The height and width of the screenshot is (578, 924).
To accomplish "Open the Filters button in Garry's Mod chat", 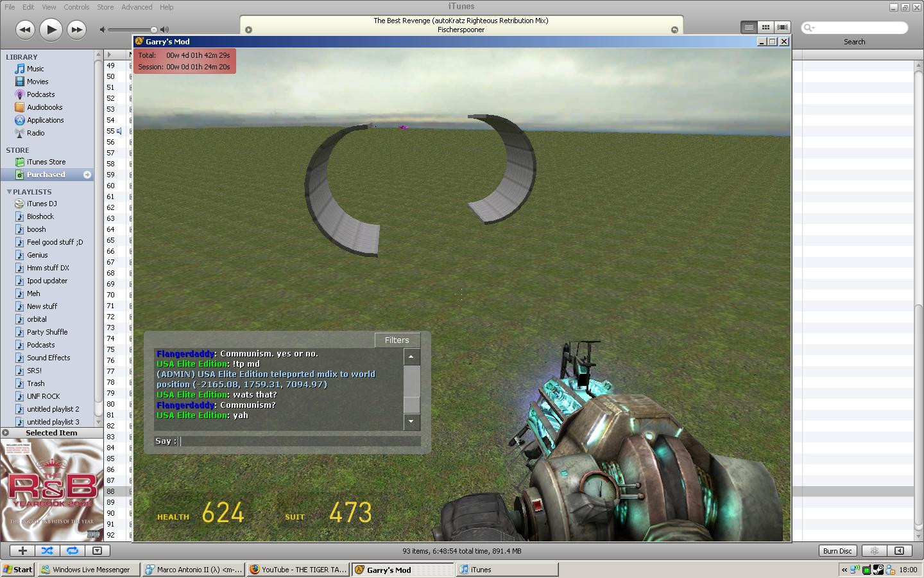I will tap(397, 340).
